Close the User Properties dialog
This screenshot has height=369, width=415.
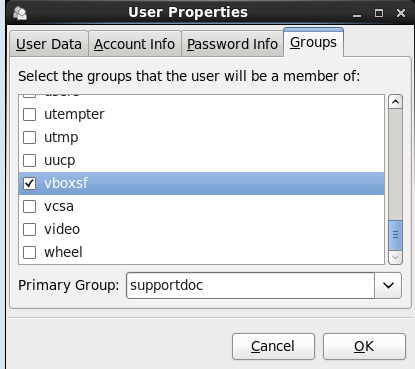click(401, 13)
